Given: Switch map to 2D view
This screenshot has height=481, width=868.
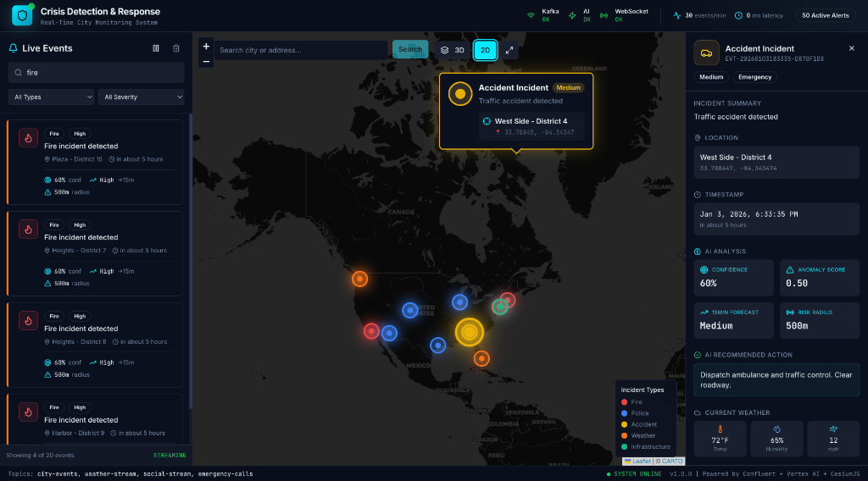Looking at the screenshot, I should (486, 50).
